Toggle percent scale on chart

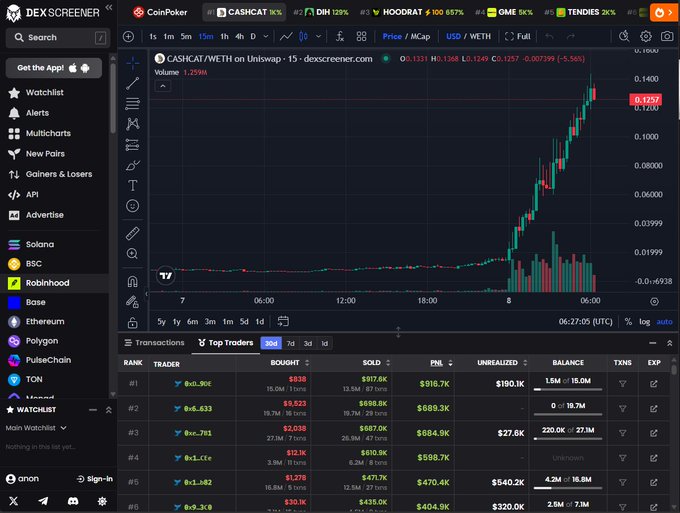point(628,322)
